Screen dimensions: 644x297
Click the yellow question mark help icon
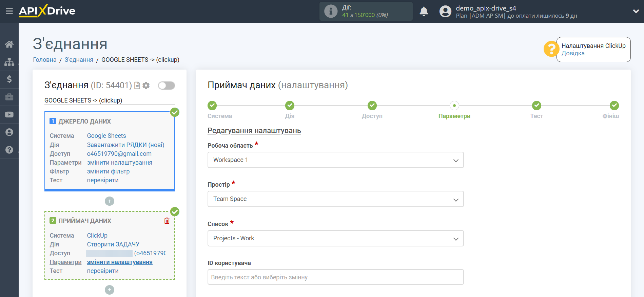pos(551,49)
